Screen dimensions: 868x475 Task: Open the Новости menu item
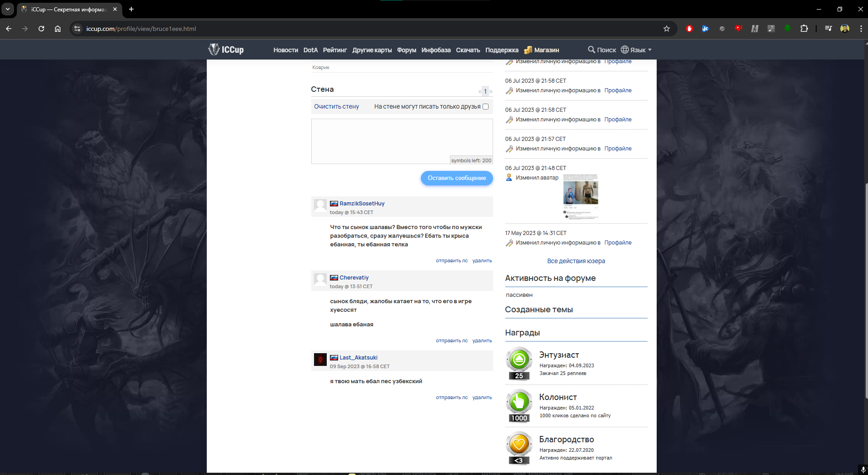click(x=285, y=50)
